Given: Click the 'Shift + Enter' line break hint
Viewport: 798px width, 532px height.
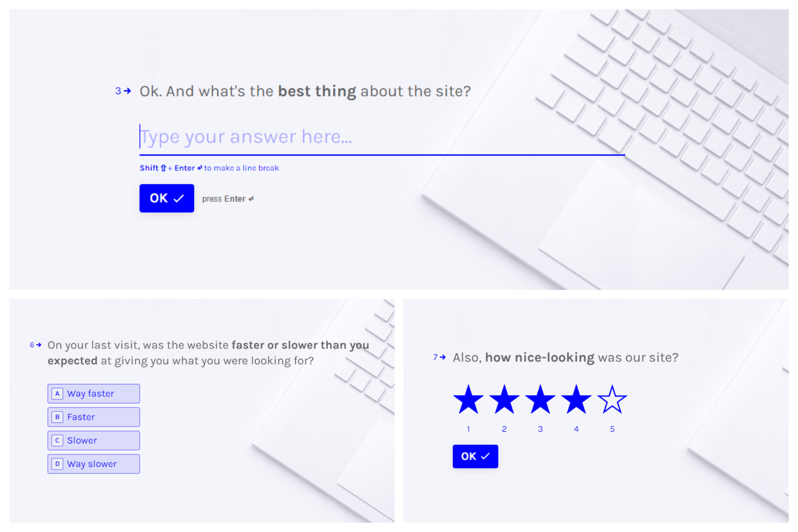Looking at the screenshot, I should point(208,168).
